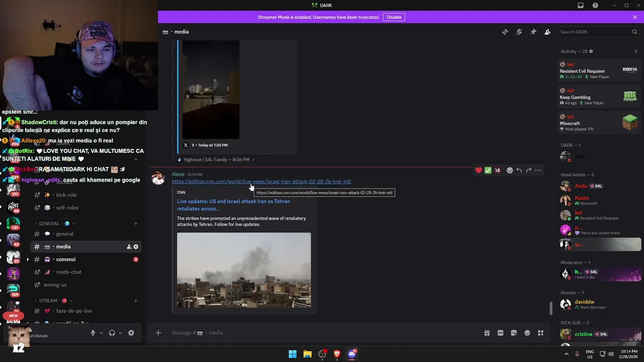This screenshot has height=362, width=644.
Task: Open Alexe's avatar profile
Action: pos(158,178)
